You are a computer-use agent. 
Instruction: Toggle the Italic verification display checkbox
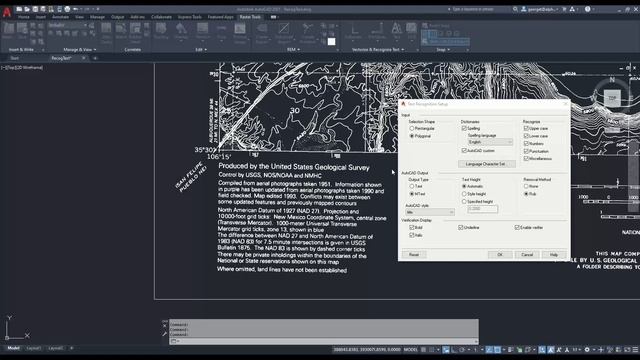tap(412, 235)
